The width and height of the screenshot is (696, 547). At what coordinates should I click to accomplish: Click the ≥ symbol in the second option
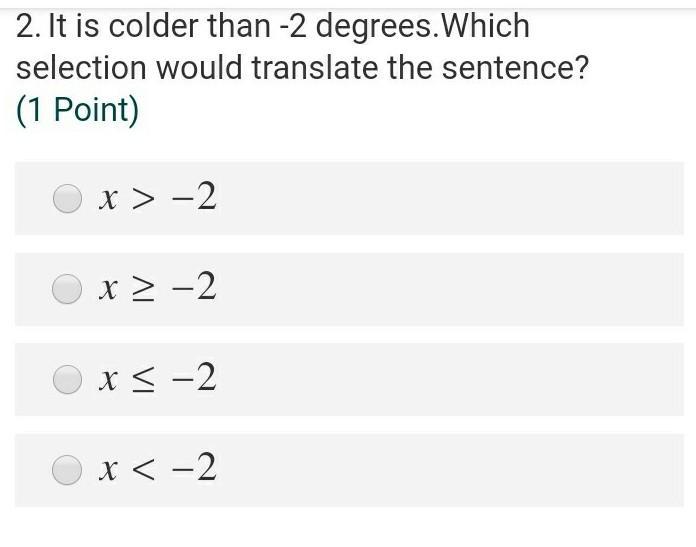pos(143,289)
